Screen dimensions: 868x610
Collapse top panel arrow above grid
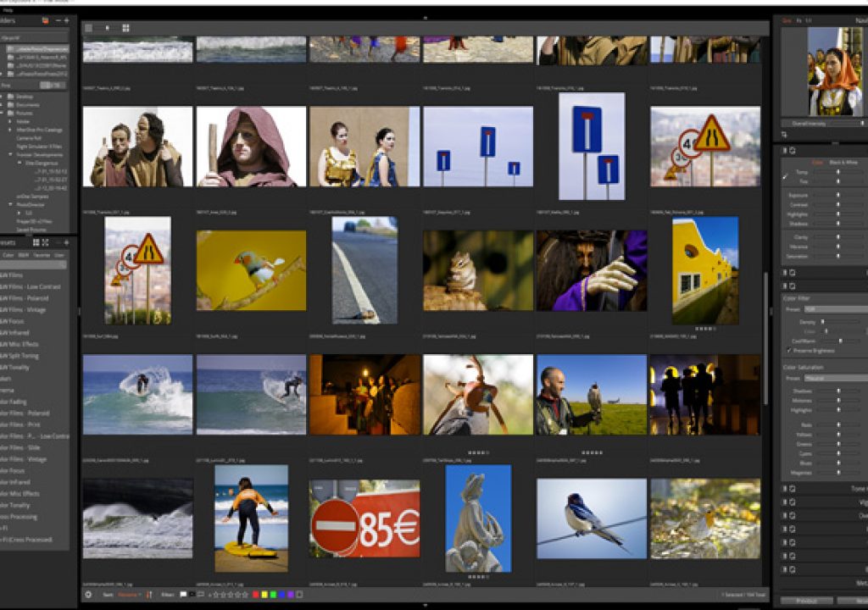[426, 19]
